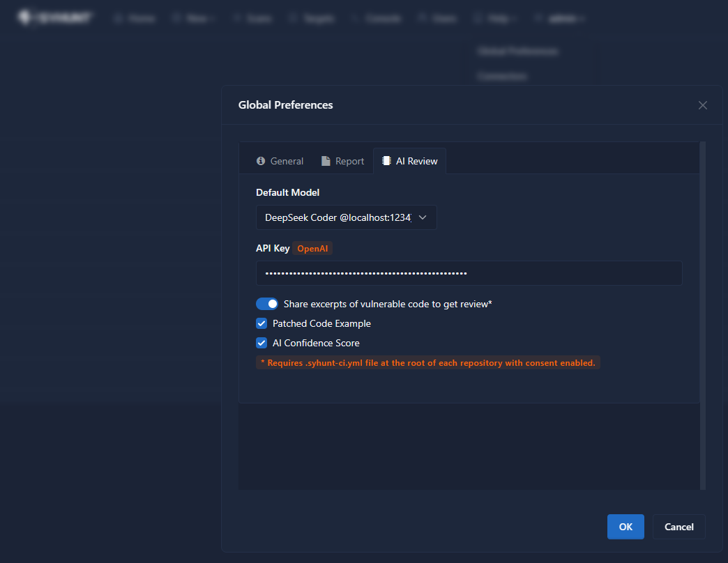
Task: Confirm preferences with OK button
Action: point(625,527)
